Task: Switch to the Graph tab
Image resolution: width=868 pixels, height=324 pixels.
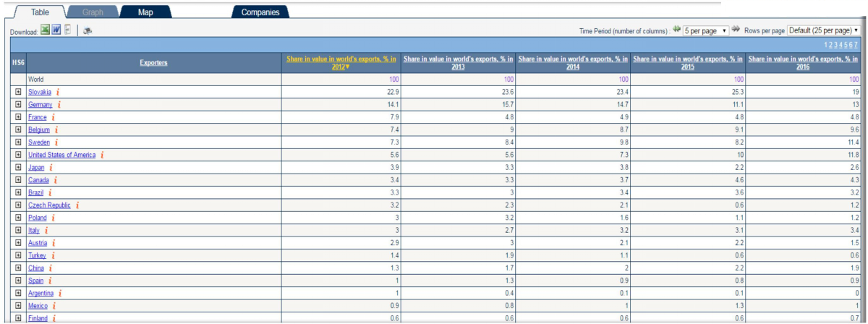Action: [x=93, y=12]
